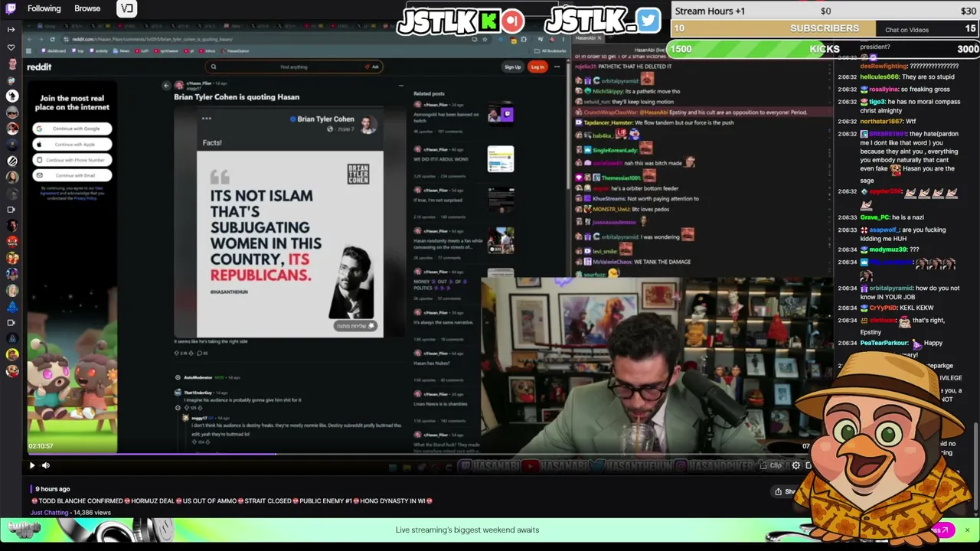
Task: Dismiss the bottom promo banner
Action: click(967, 530)
